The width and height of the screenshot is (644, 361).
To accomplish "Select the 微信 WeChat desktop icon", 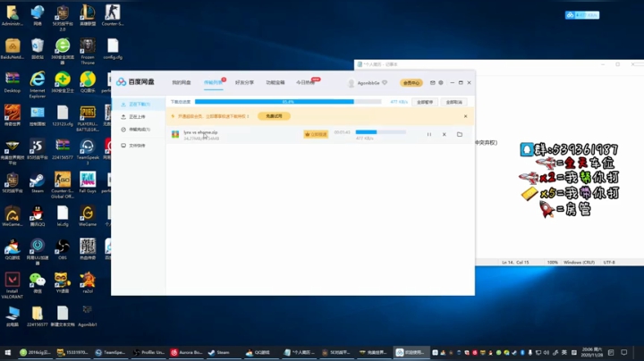I will click(x=38, y=282).
